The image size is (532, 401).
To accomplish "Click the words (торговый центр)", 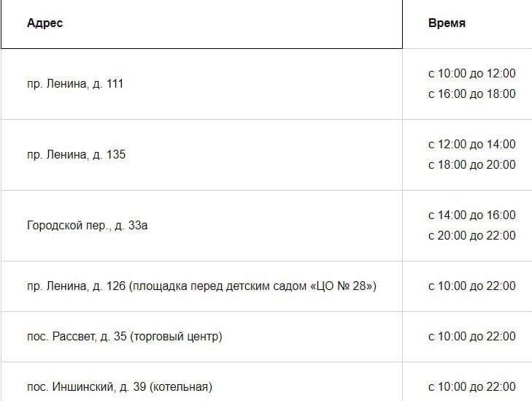I will pos(177,336).
